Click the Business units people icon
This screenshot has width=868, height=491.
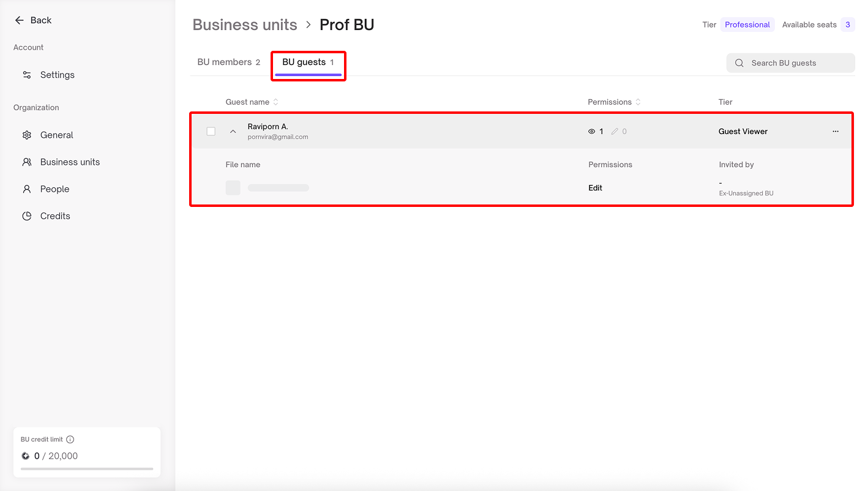click(27, 162)
